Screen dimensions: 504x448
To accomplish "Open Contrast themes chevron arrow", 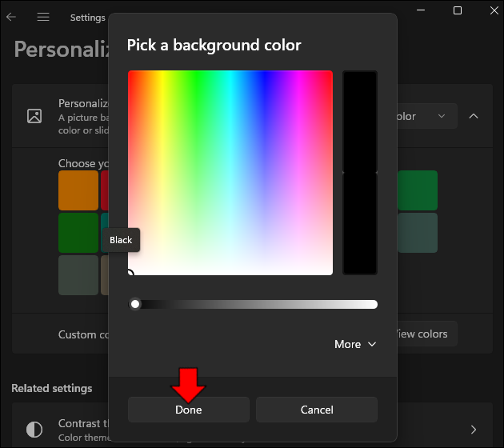I will point(474,430).
